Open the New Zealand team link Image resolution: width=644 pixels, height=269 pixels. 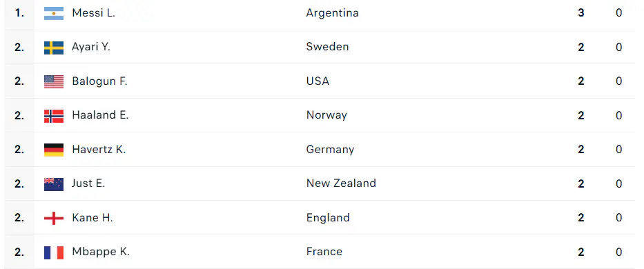point(341,183)
